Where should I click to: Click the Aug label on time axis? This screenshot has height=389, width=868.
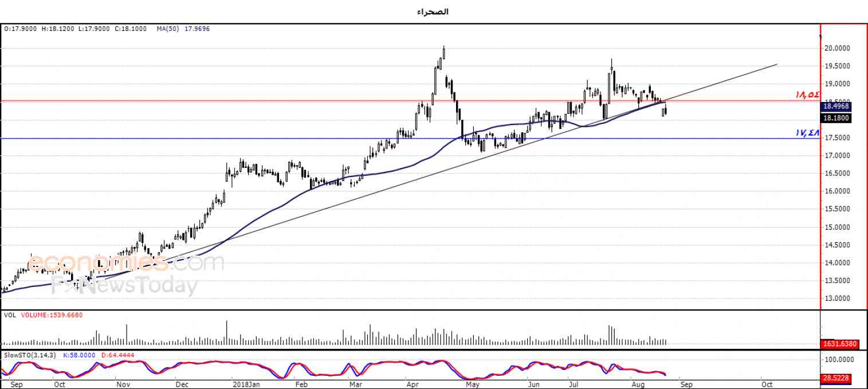pyautogui.click(x=638, y=384)
